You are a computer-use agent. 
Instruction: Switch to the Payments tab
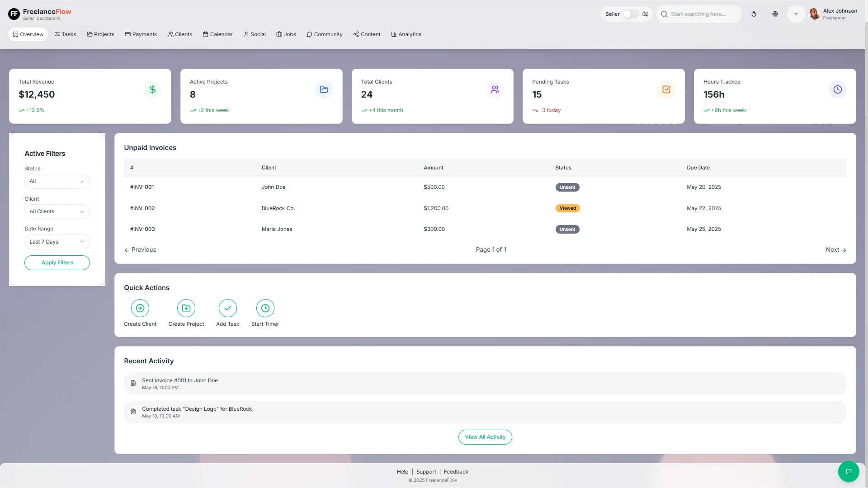[141, 34]
